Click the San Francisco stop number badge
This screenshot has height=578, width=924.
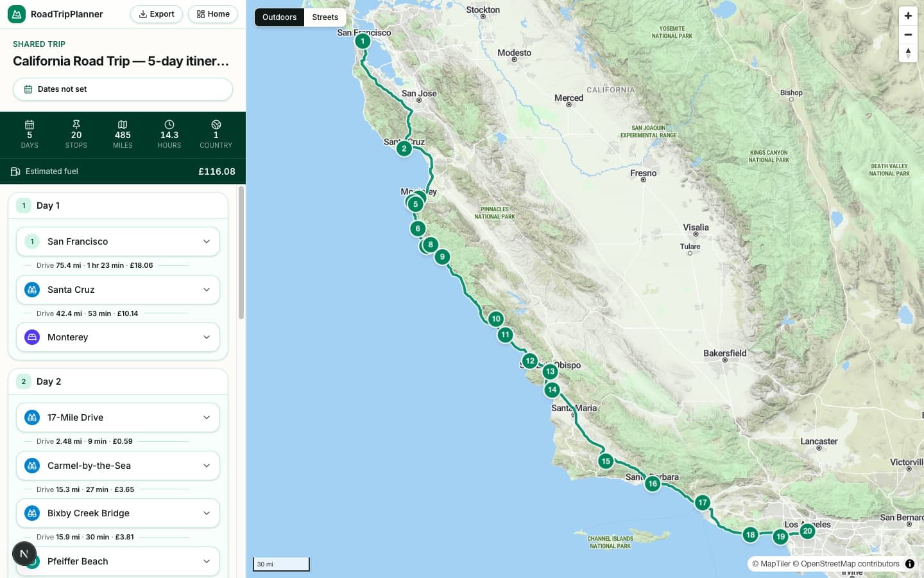tap(32, 241)
